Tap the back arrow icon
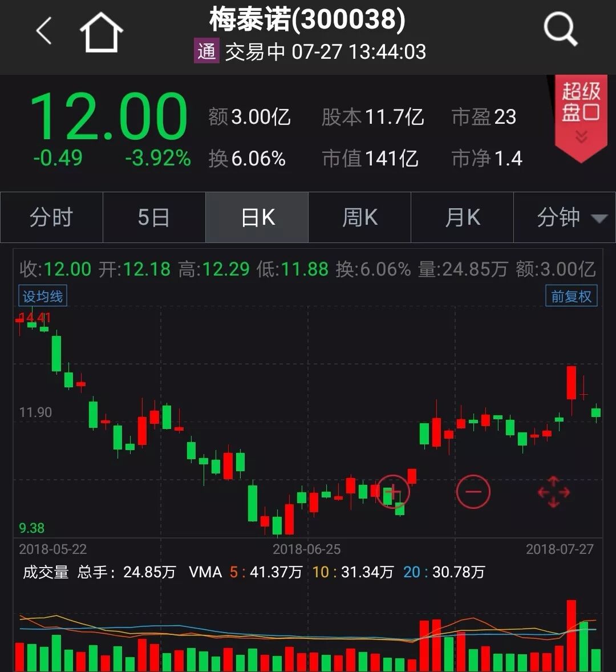The image size is (616, 672). 44,31
